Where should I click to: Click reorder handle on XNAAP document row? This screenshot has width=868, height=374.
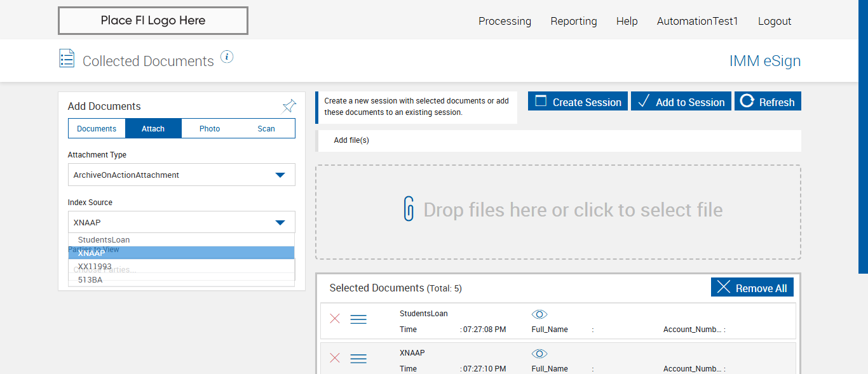click(358, 359)
